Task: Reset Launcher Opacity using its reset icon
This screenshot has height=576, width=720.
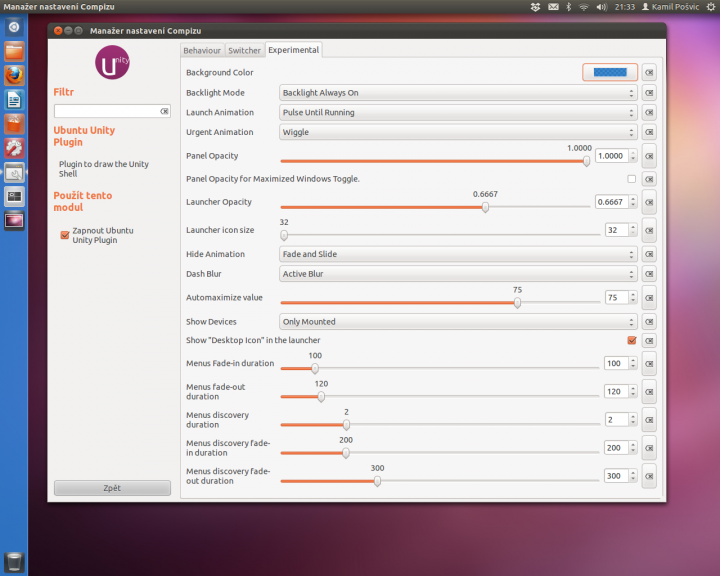Action: point(649,202)
